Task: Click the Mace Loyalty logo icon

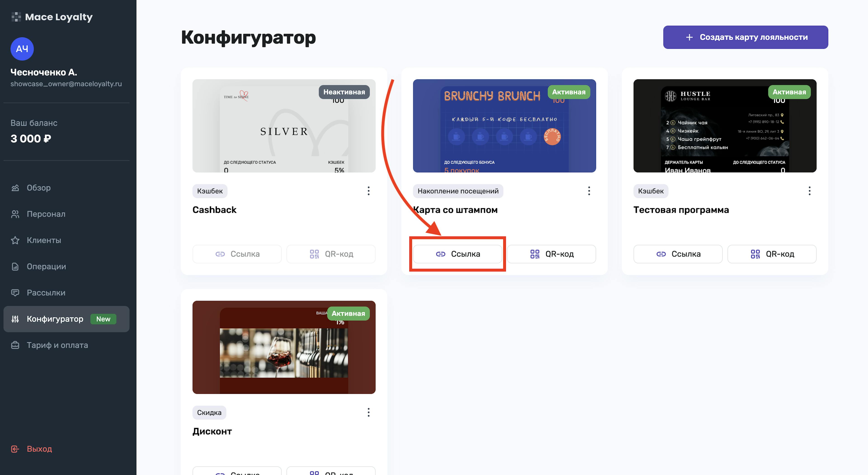Action: [16, 17]
